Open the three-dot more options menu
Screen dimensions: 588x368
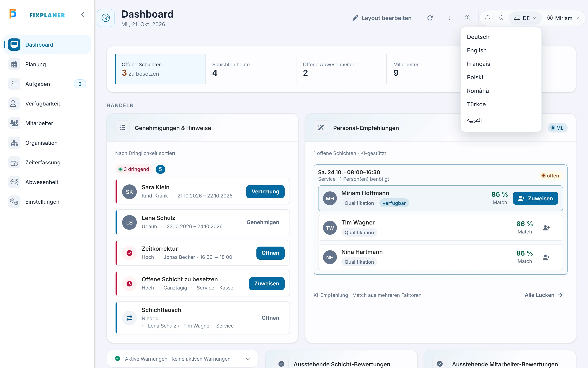click(x=449, y=18)
